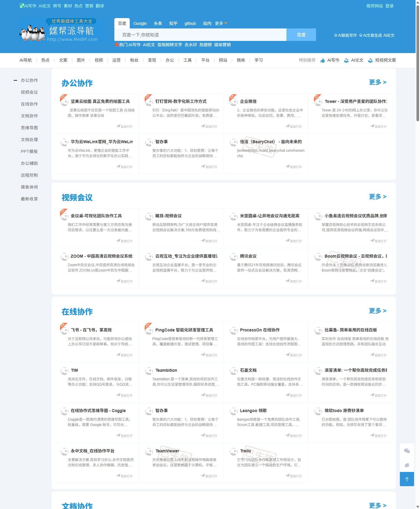Select 远程控制 in the sidebar
The height and width of the screenshot is (509, 420).
pyautogui.click(x=29, y=175)
